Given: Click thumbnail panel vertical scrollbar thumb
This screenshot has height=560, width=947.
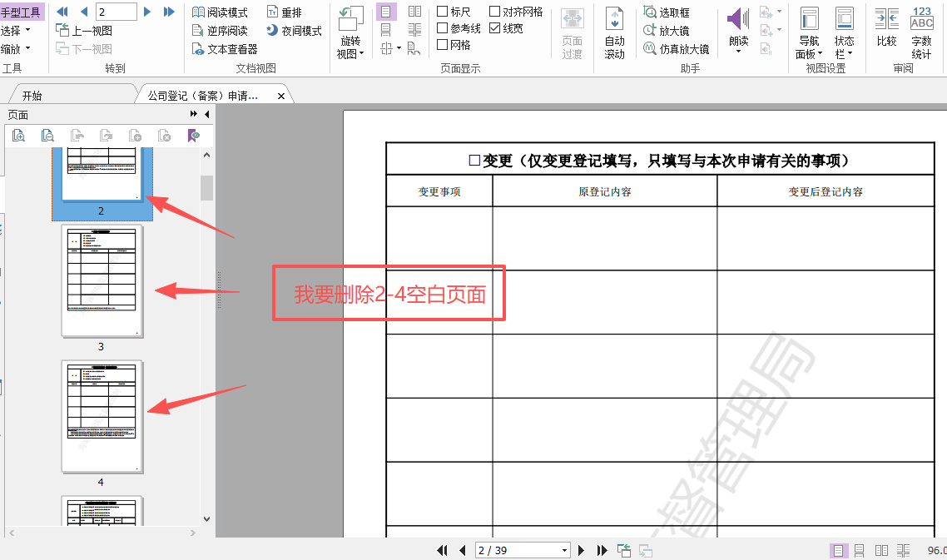Looking at the screenshot, I should click(x=206, y=187).
